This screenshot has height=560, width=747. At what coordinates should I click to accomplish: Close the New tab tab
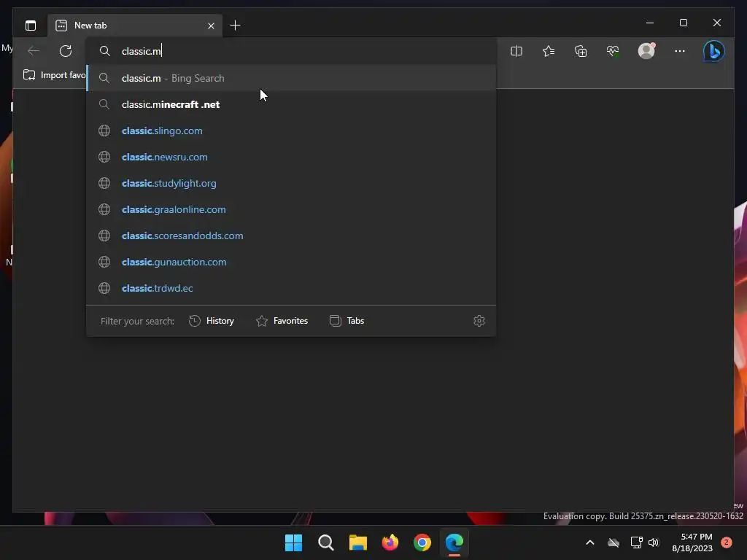(211, 26)
